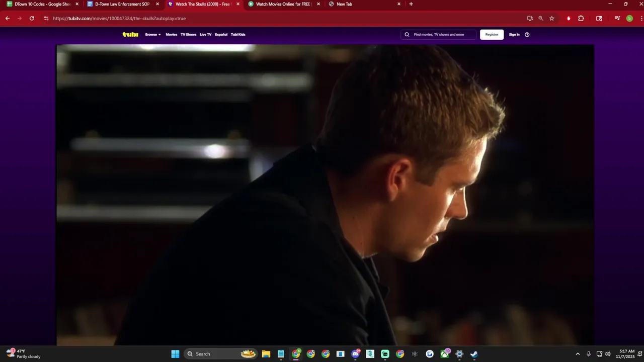Viewport: 644px width, 362px height.
Task: Open a new tab with the plus button
Action: (x=411, y=4)
